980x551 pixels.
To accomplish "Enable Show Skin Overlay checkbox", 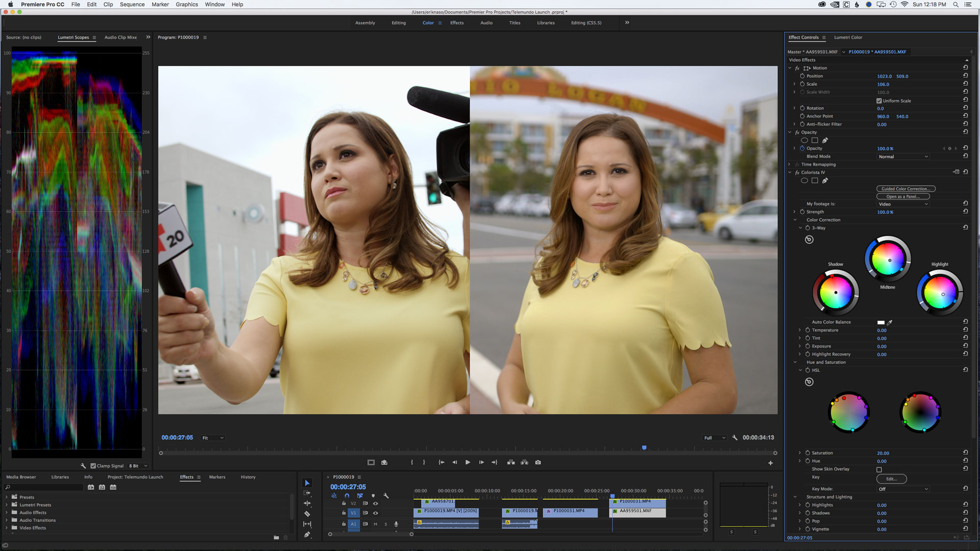I will point(879,469).
